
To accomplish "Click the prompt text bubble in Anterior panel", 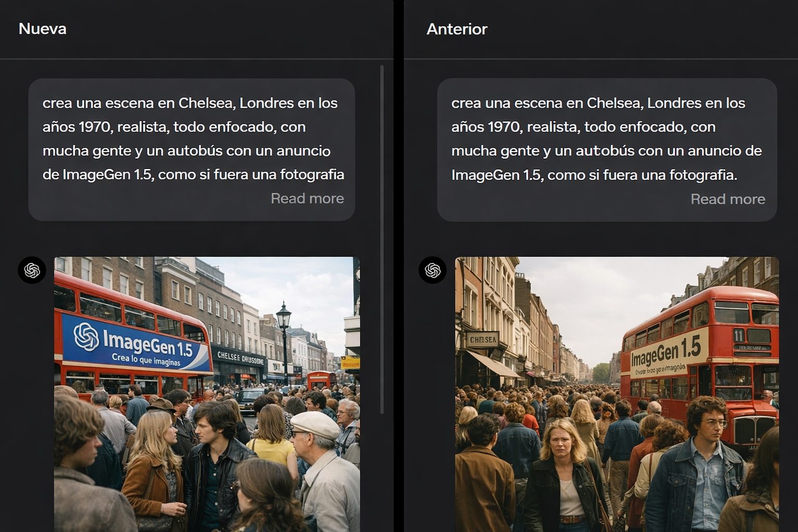I will click(606, 139).
